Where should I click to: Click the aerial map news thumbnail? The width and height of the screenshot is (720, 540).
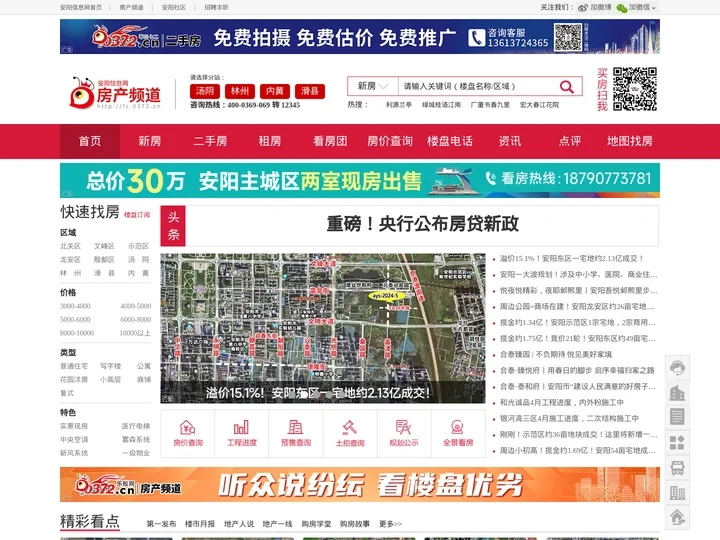coord(322,328)
